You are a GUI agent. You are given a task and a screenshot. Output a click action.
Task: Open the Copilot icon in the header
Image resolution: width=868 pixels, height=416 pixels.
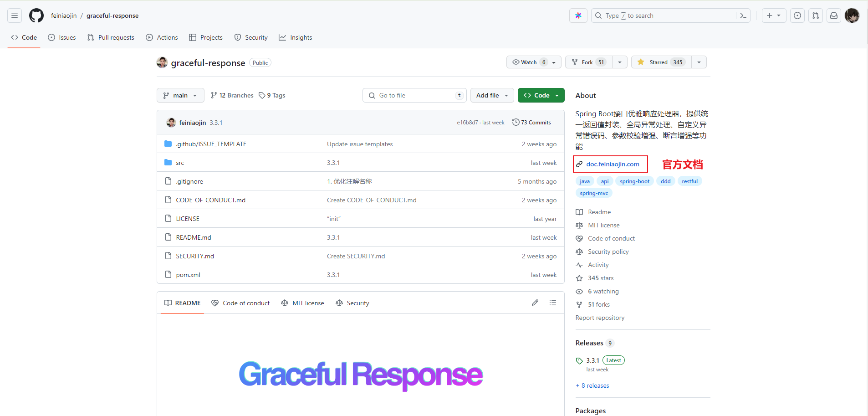point(578,15)
